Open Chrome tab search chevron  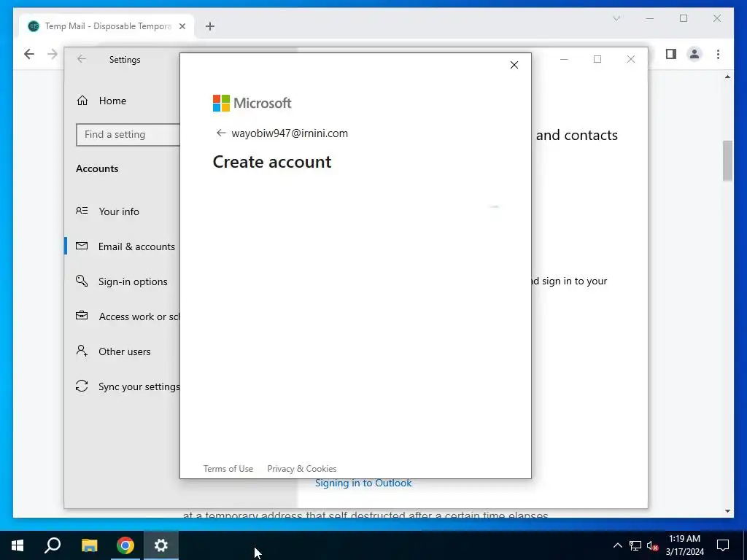(x=616, y=18)
